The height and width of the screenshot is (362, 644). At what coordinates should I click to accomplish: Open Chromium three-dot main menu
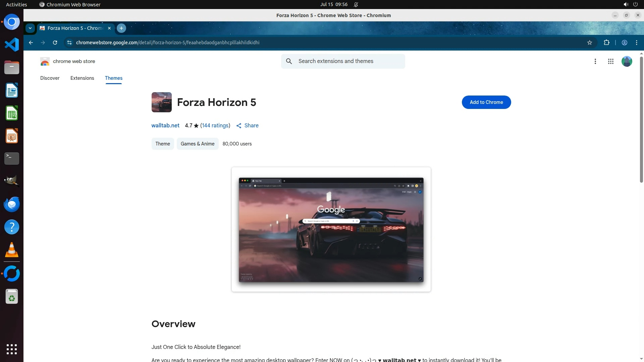[637, 43]
